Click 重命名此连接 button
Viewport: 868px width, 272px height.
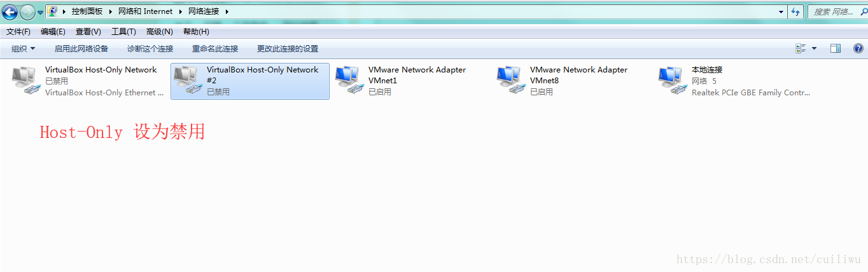click(x=215, y=49)
